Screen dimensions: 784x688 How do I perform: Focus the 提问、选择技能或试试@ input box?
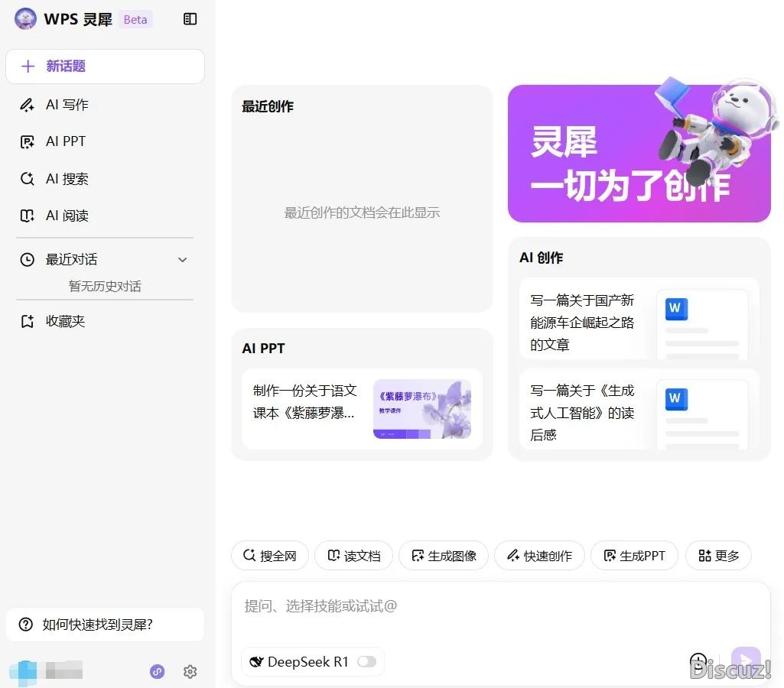[x=500, y=606]
